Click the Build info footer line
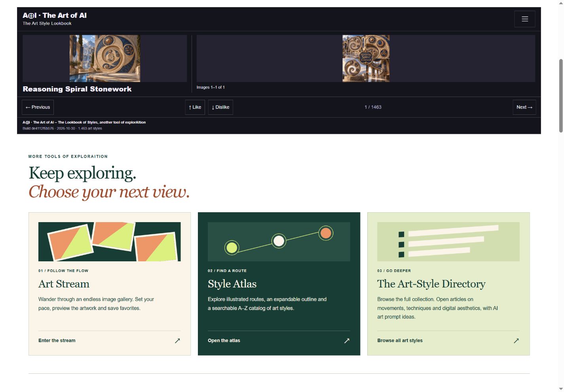 tap(62, 128)
